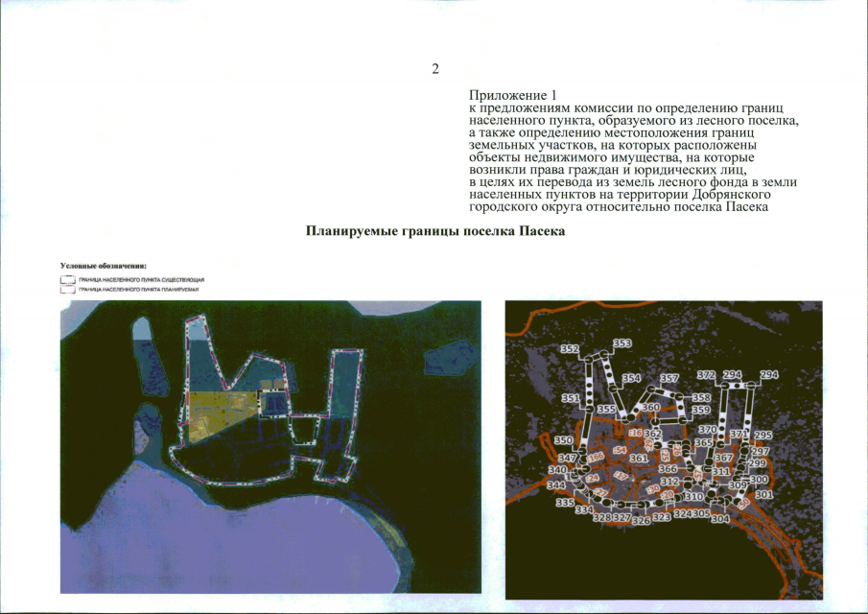
Task: Select legend label 'Граница населенного пункта планируемая'
Action: 138,290
